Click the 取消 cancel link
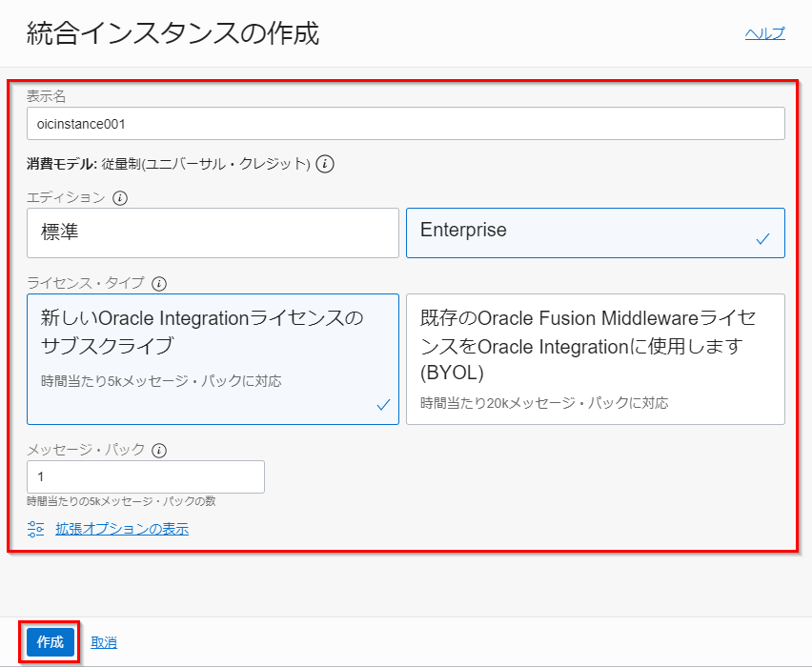 [104, 642]
